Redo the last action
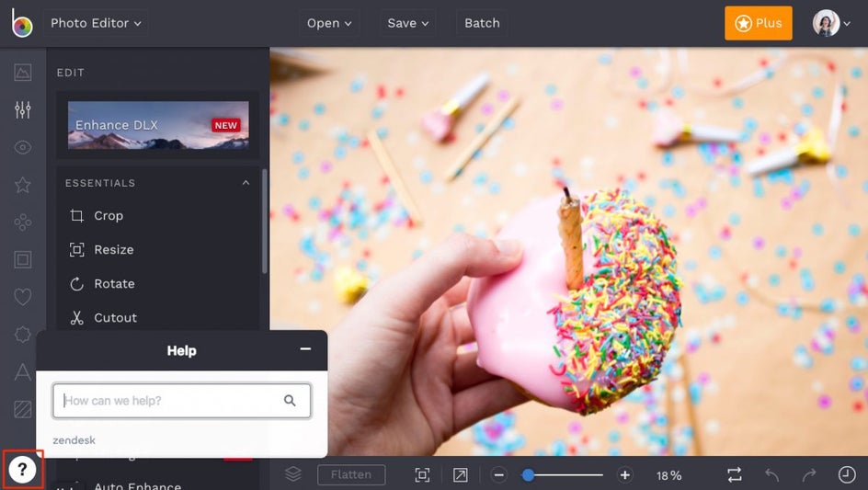 [x=809, y=474]
